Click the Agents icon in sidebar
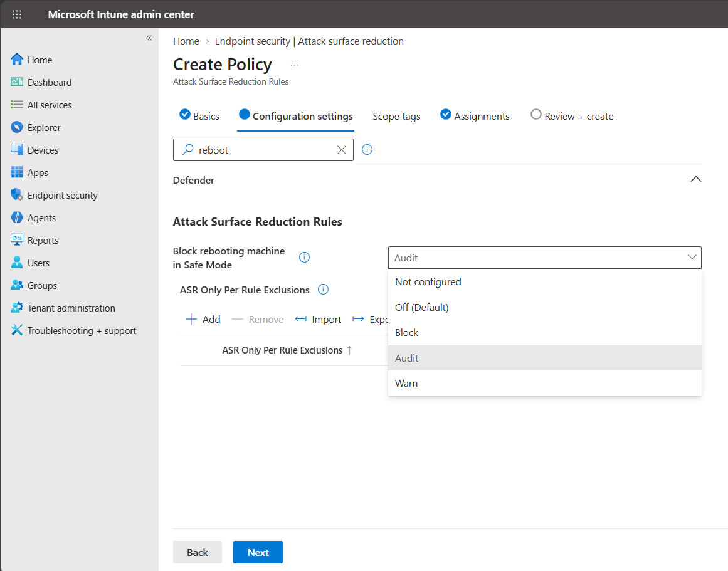Screen dimensions: 728x571 click(x=17, y=217)
